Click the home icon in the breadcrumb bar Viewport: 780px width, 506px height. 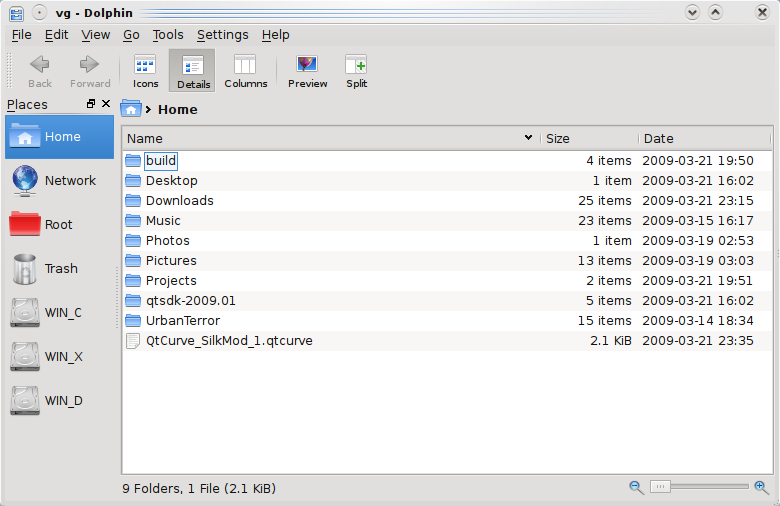pos(131,109)
